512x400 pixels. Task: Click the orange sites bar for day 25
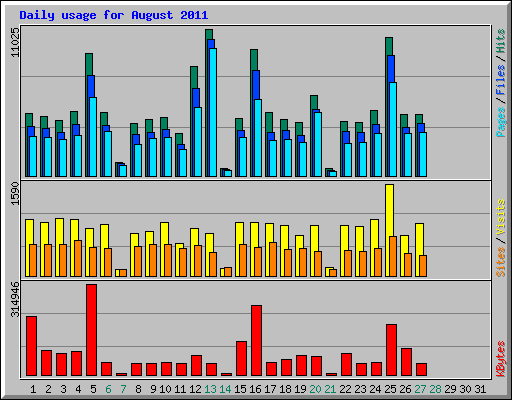tap(393, 256)
